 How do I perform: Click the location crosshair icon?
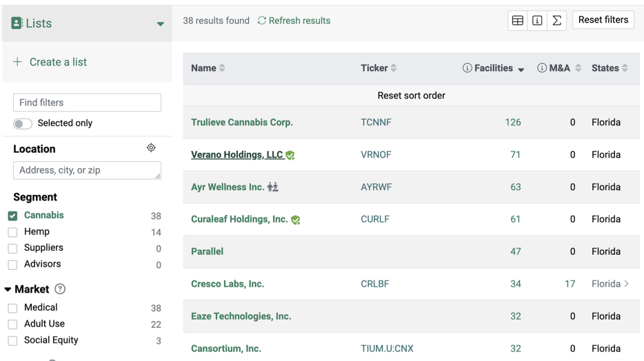[x=151, y=148]
